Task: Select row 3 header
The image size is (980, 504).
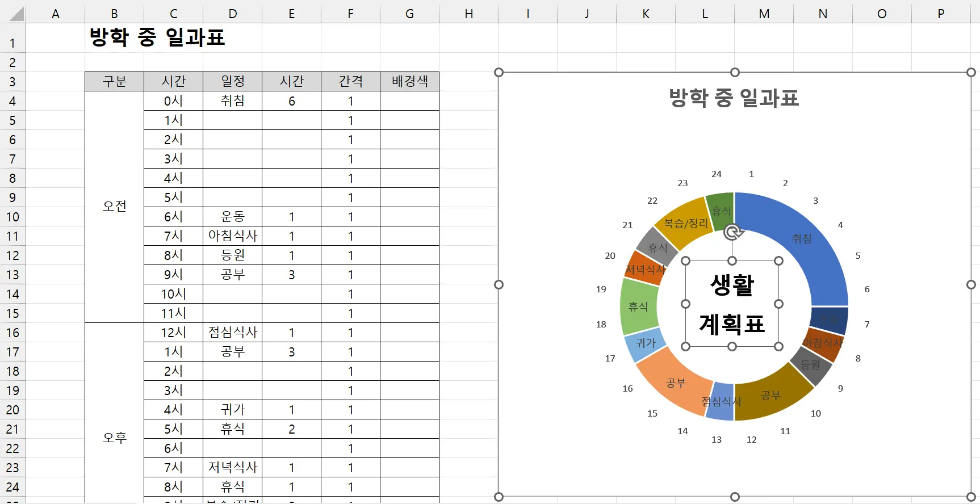Action: (12, 82)
